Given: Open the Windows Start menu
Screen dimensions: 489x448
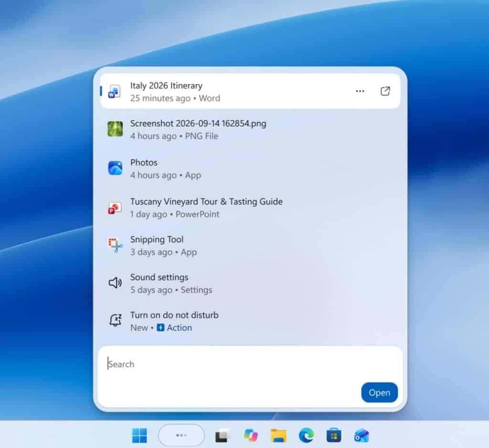Looking at the screenshot, I should tap(139, 435).
